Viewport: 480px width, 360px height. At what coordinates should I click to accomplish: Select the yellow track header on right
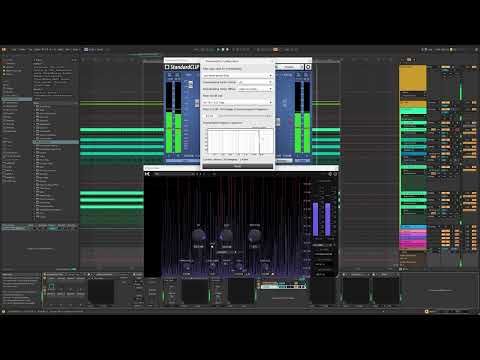coord(413,78)
